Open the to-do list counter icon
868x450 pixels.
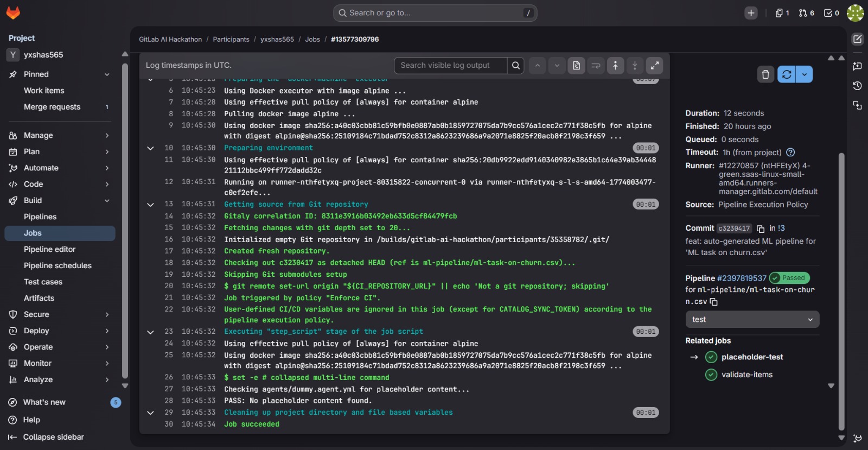832,13
